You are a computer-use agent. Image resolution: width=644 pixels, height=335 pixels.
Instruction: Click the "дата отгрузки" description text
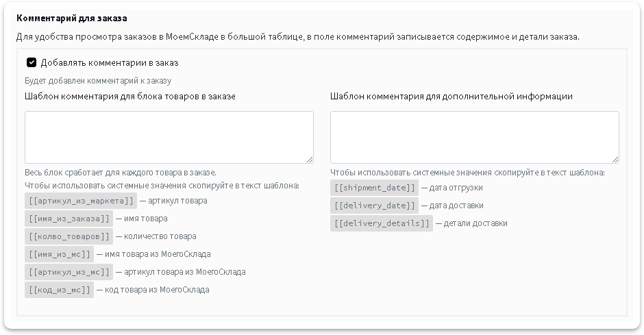point(456,188)
